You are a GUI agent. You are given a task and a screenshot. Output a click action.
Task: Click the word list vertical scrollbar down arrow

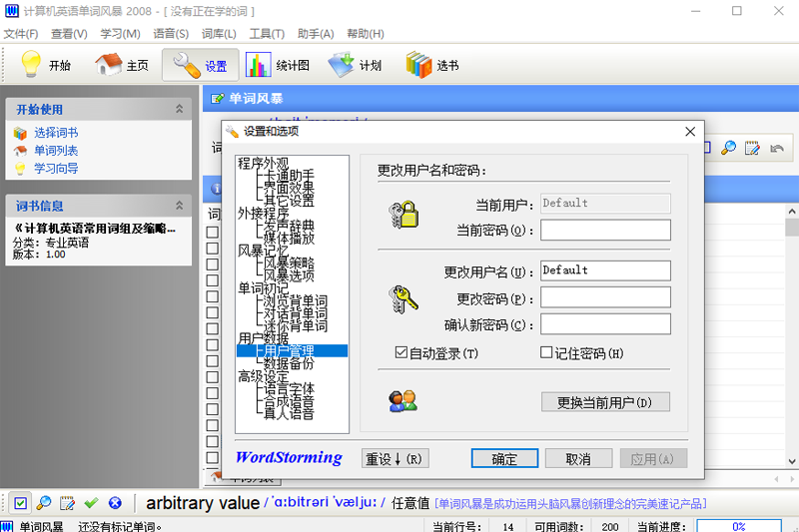coord(791,462)
